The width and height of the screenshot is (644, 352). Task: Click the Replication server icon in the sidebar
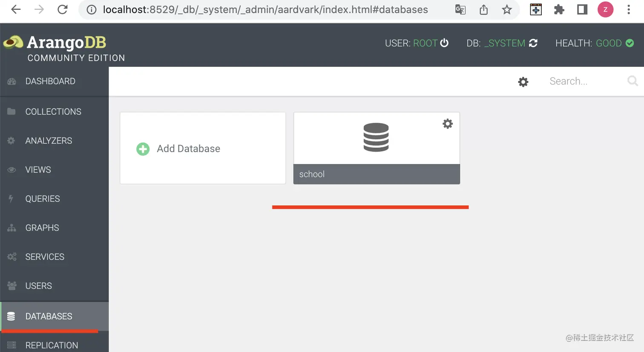tap(11, 345)
